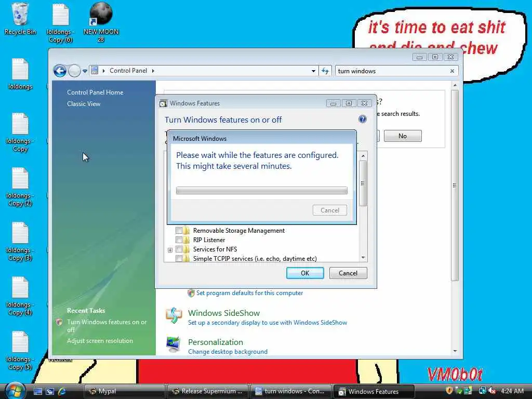Open the Recycle Bin desktop icon
Screen dimensions: 532x399
coord(20,19)
